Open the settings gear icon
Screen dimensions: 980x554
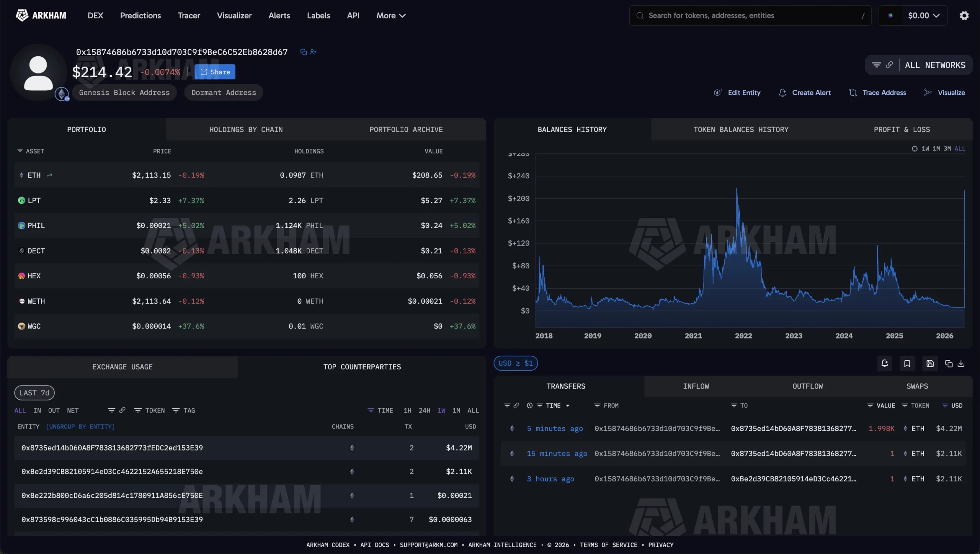tap(964, 16)
